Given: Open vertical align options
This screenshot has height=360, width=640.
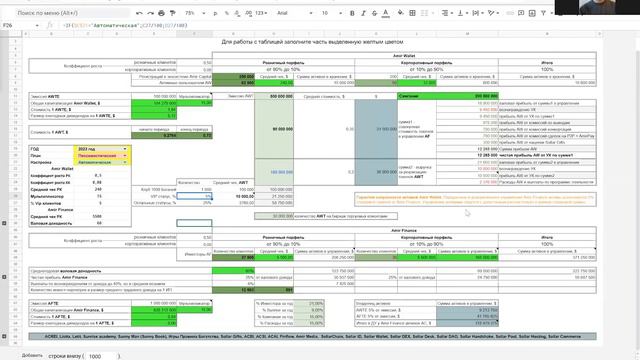Looking at the screenshot, I should [462, 13].
